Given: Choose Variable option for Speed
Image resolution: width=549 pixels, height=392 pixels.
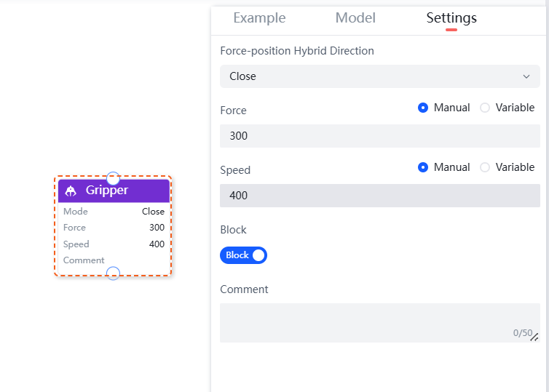Looking at the screenshot, I should (485, 167).
